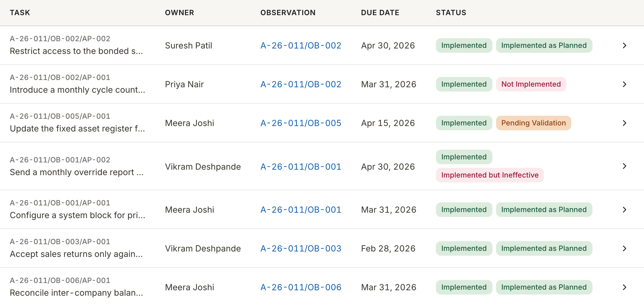Select task 'Update the fixed asset register f...'
This screenshot has height=306, width=644.
coord(77,129)
